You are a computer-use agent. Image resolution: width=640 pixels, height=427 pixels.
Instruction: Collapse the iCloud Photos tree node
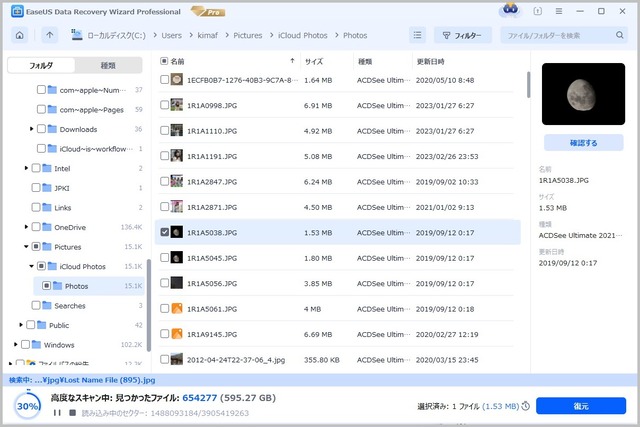pos(31,266)
